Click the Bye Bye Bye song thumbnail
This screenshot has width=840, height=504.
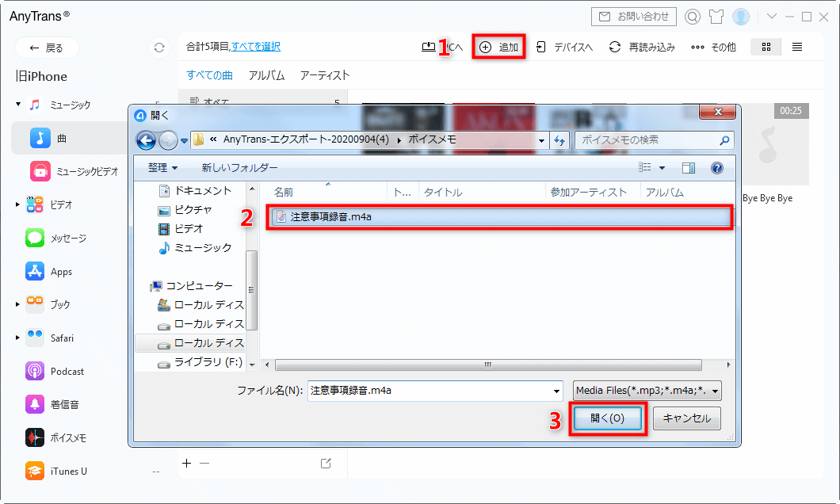click(x=775, y=144)
